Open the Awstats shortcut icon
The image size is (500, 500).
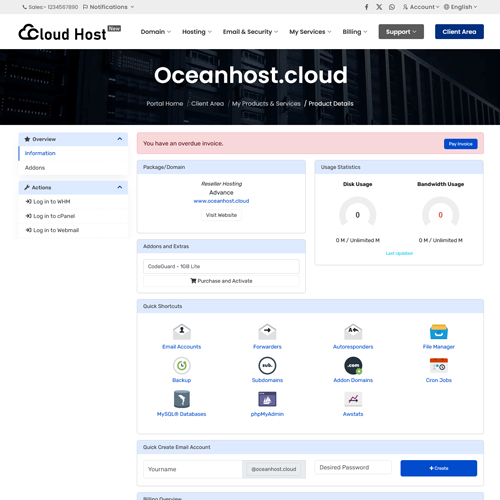click(x=353, y=399)
